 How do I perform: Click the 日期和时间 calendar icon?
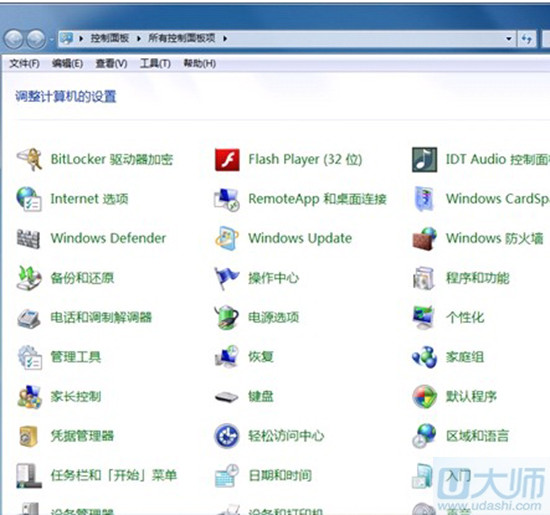coord(227,476)
